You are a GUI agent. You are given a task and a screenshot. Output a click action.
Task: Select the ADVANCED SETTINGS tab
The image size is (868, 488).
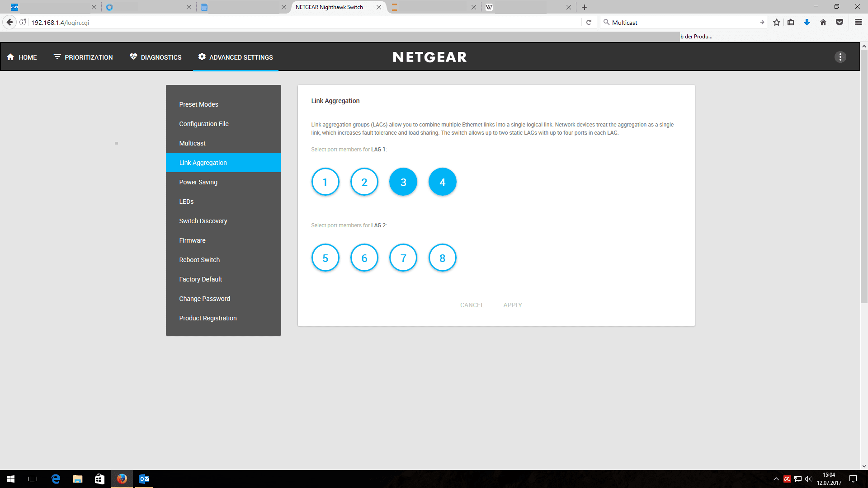pyautogui.click(x=236, y=57)
